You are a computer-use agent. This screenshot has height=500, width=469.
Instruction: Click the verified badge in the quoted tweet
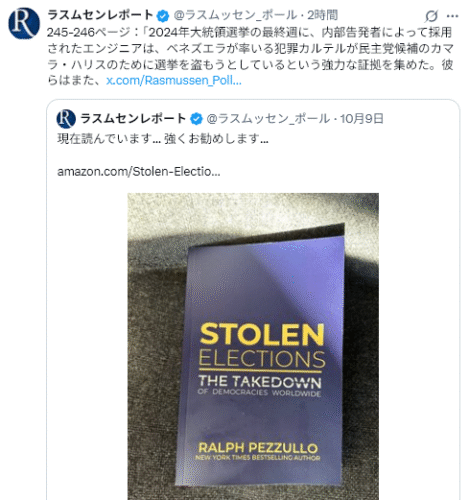pos(196,119)
